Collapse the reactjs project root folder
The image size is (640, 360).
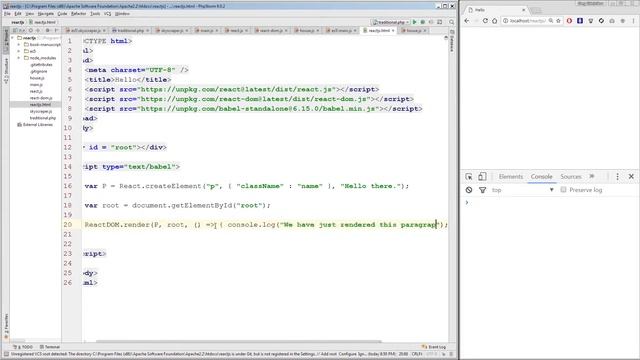[13, 38]
